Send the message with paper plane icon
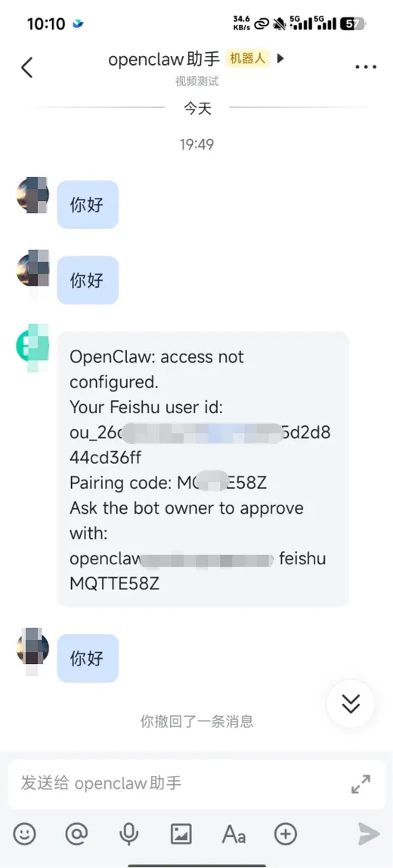Viewport: 393px width, 868px height. click(x=369, y=834)
